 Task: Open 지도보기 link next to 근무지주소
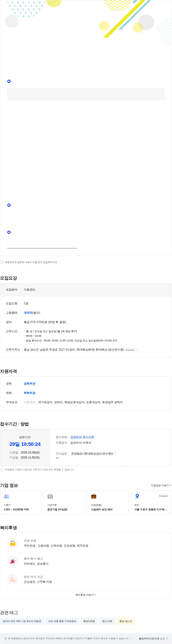click(130, 349)
